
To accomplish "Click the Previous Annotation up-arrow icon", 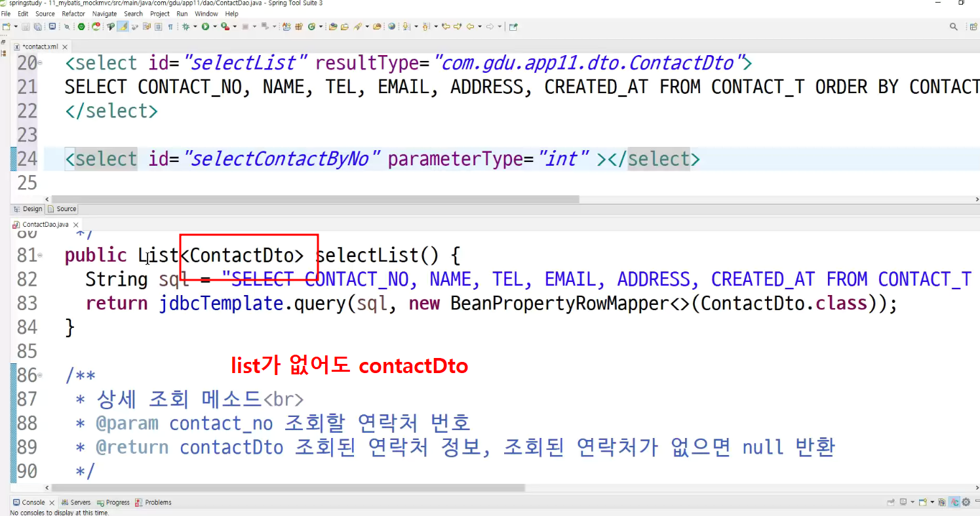I will [426, 27].
